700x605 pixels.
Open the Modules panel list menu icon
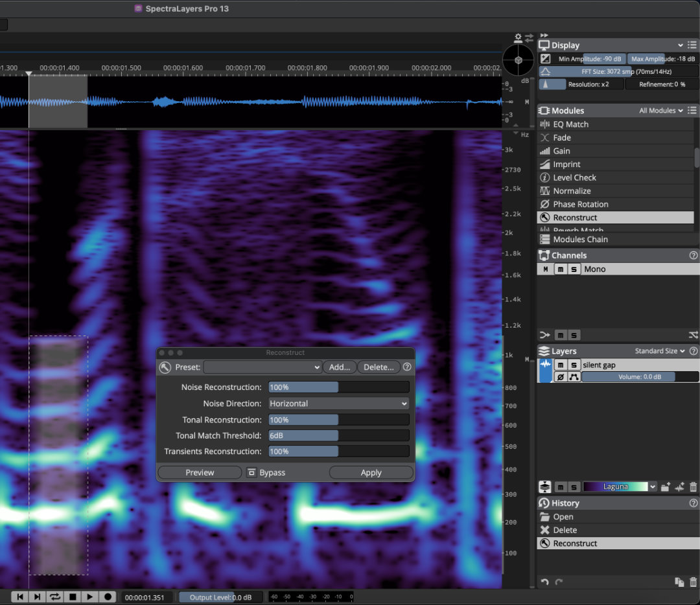click(692, 110)
